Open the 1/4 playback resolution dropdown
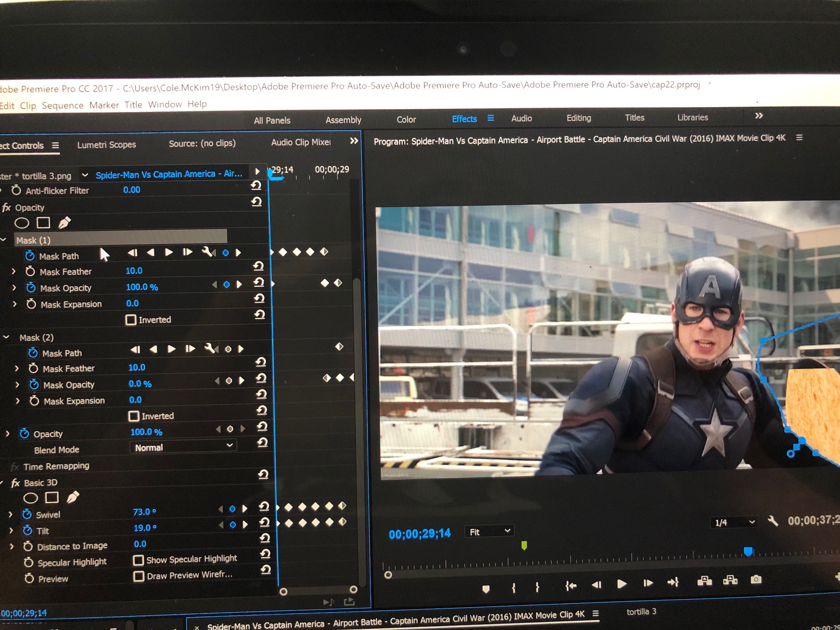The height and width of the screenshot is (630, 840). [x=734, y=522]
